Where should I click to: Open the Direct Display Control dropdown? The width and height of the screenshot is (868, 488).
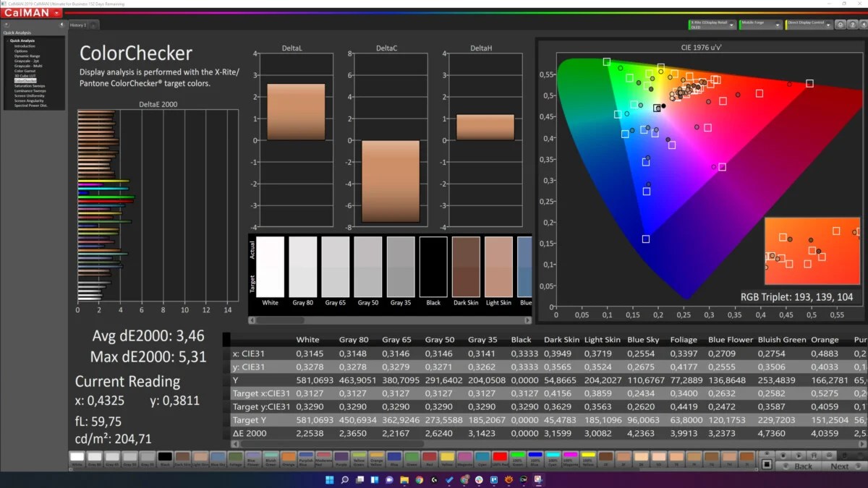[x=809, y=25]
